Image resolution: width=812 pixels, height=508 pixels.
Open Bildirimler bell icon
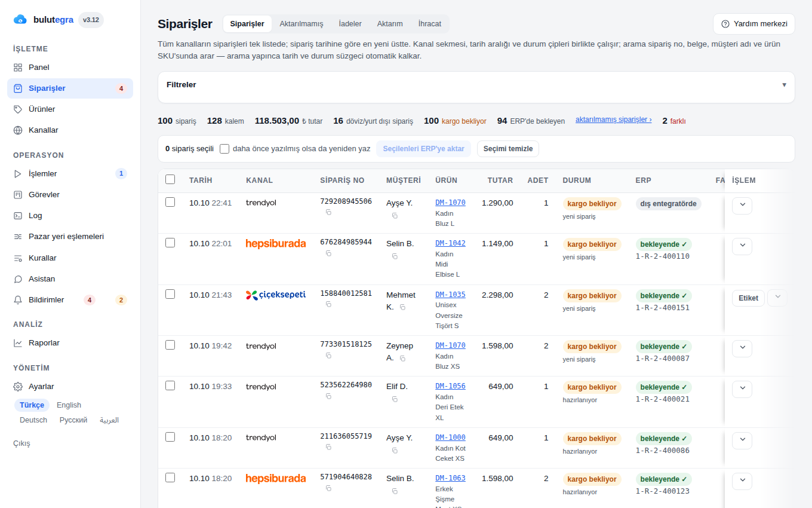[x=18, y=300]
